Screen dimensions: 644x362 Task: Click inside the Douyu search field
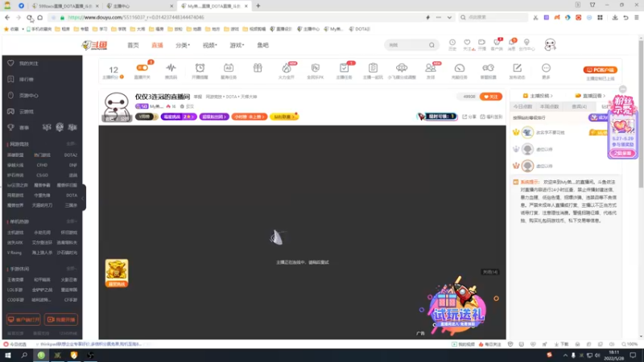click(407, 45)
